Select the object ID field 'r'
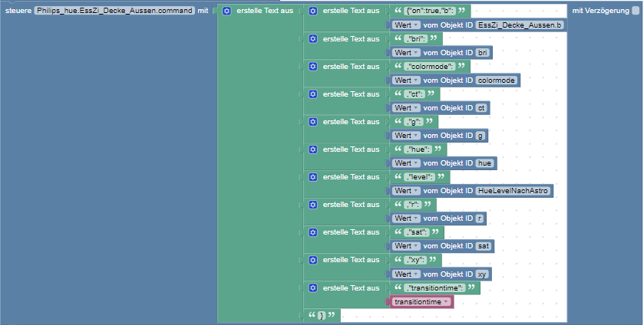The height and width of the screenshot is (325, 644). coord(480,218)
